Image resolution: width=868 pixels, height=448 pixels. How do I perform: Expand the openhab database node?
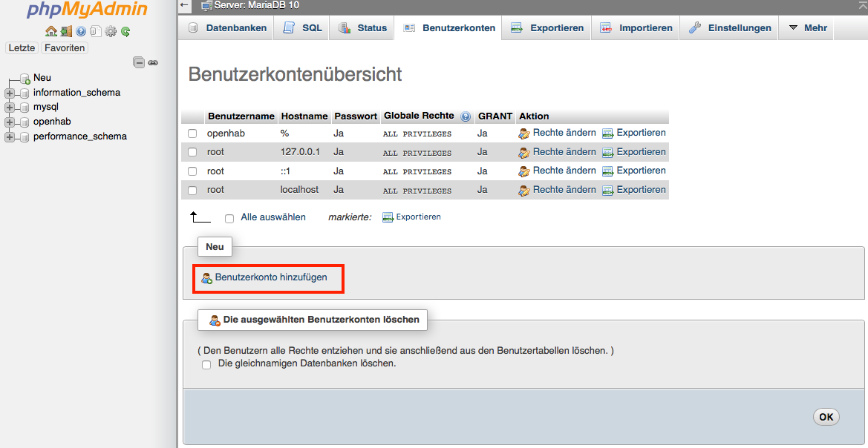[x=10, y=122]
